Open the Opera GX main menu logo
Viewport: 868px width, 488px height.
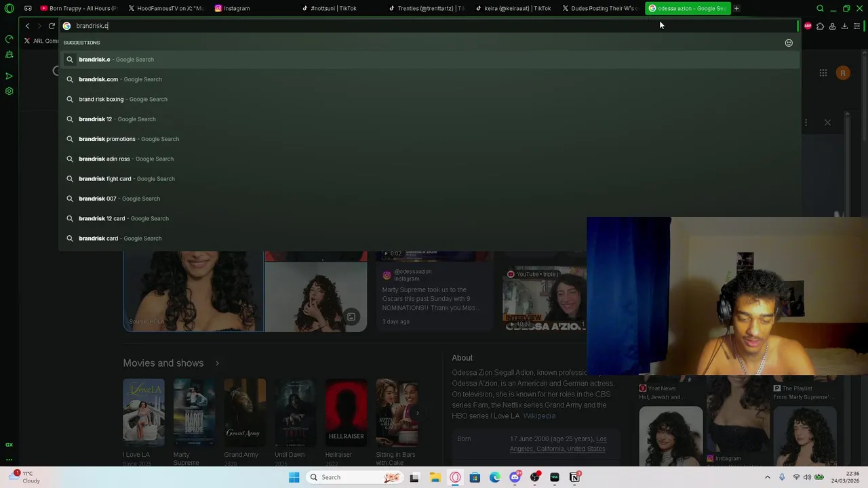pyautogui.click(x=9, y=8)
